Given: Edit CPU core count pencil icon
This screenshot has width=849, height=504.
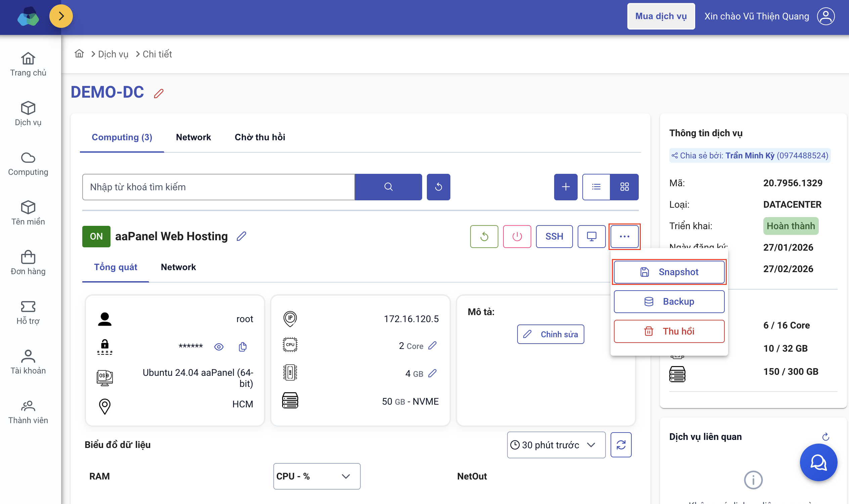Looking at the screenshot, I should pos(432,346).
